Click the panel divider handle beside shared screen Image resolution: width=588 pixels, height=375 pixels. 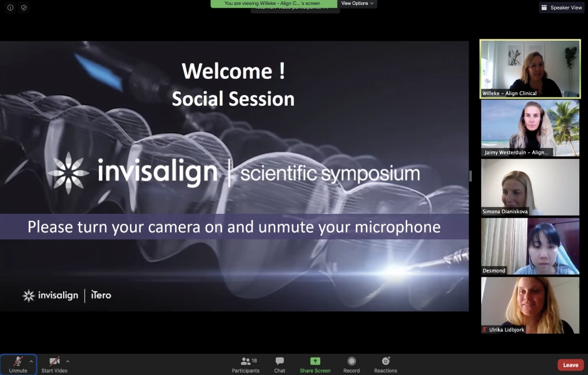(470, 176)
